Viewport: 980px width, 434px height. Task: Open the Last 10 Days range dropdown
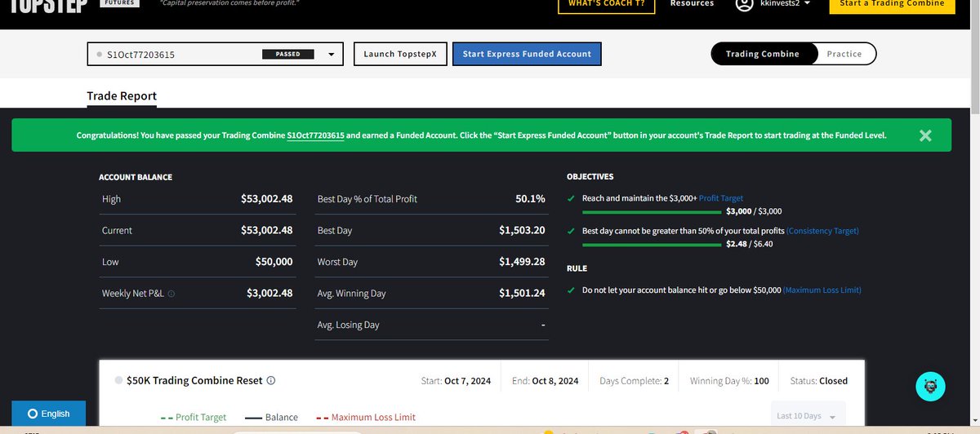coord(808,415)
